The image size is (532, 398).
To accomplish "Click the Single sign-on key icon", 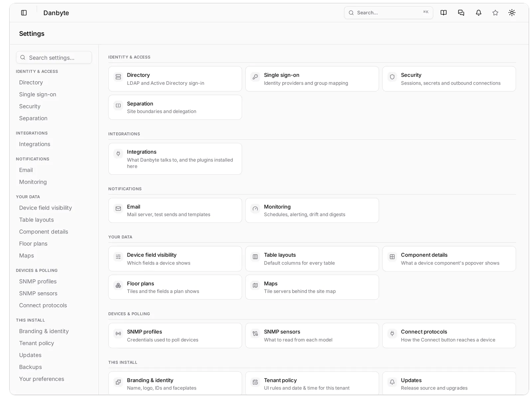I will tap(255, 77).
